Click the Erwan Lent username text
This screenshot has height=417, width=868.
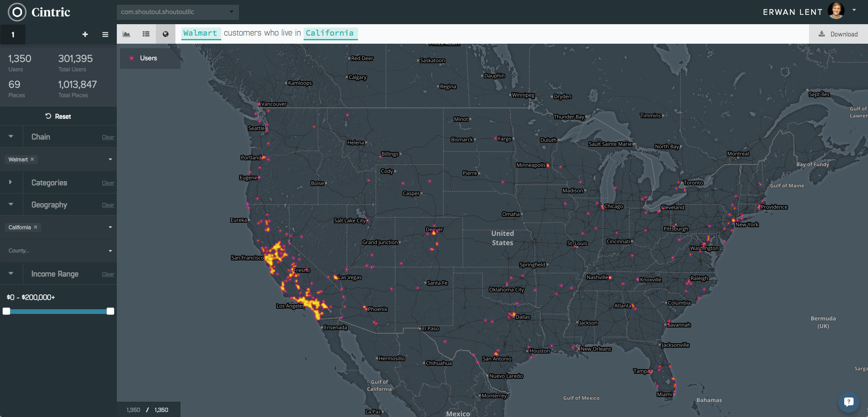[792, 12]
